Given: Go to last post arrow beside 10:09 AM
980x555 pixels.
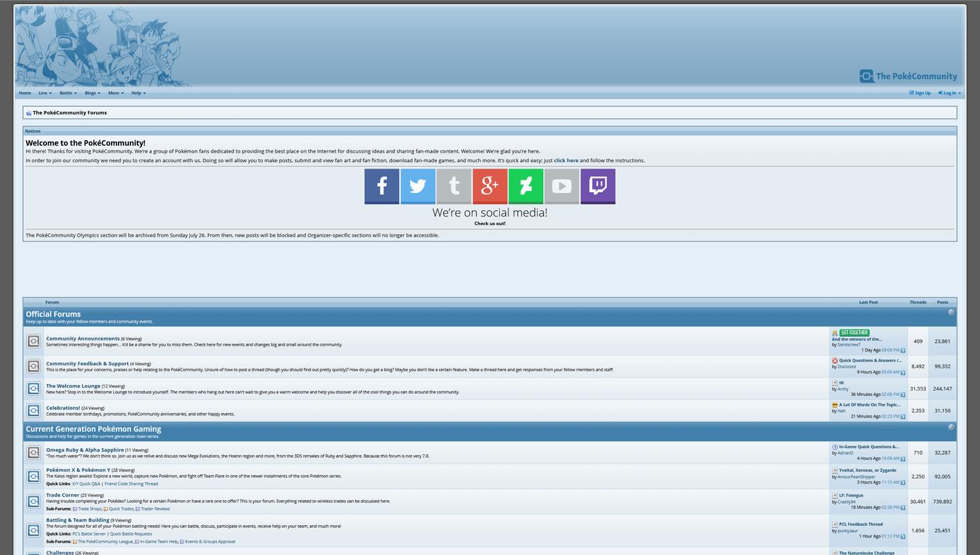Looking at the screenshot, I should click(x=903, y=459).
